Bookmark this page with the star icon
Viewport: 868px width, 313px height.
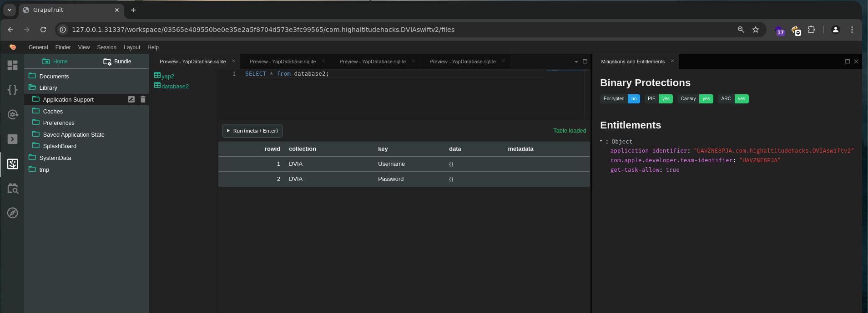756,30
